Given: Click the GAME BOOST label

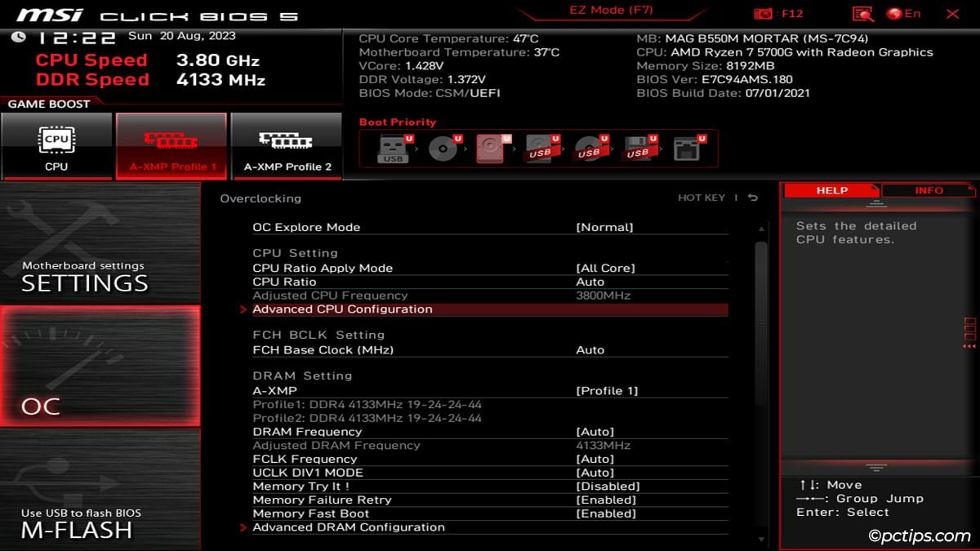Looking at the screenshot, I should [49, 104].
